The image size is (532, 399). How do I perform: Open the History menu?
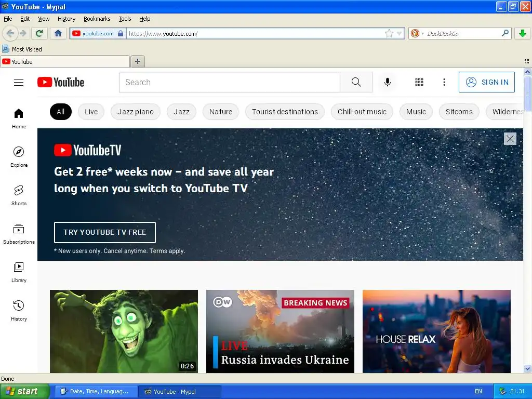[x=66, y=19]
